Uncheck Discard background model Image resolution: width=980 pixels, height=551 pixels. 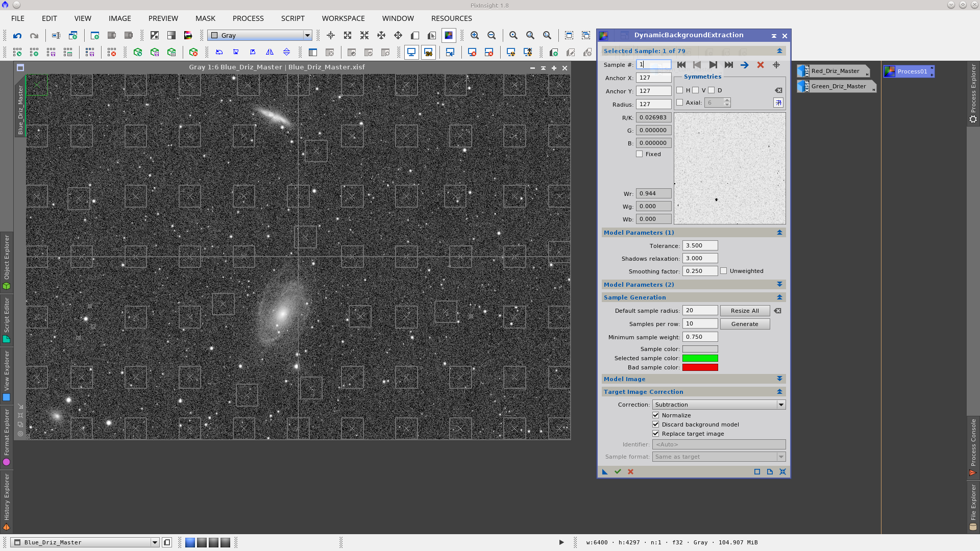(x=655, y=424)
